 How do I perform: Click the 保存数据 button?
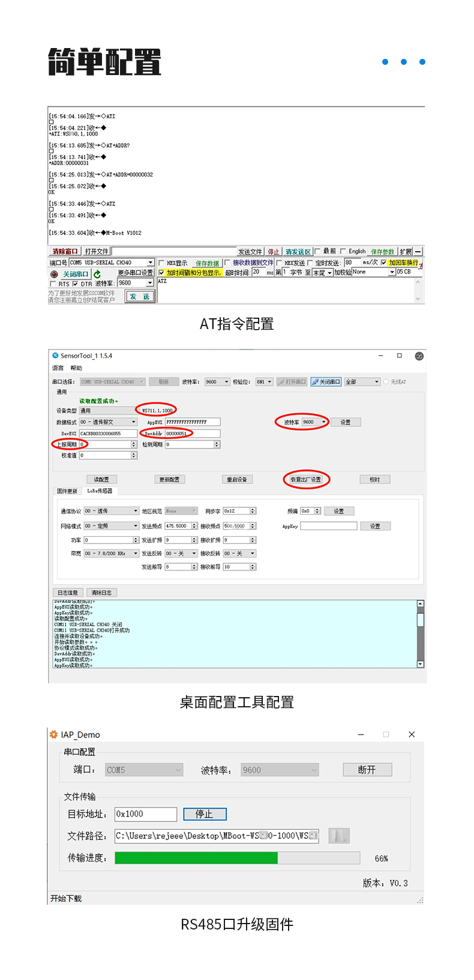click(208, 263)
